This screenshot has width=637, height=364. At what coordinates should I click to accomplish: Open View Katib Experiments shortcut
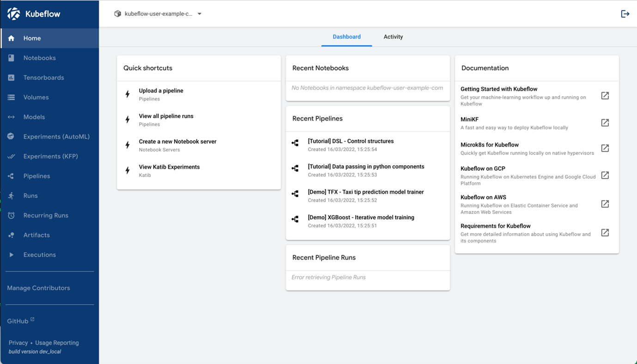[x=169, y=167]
